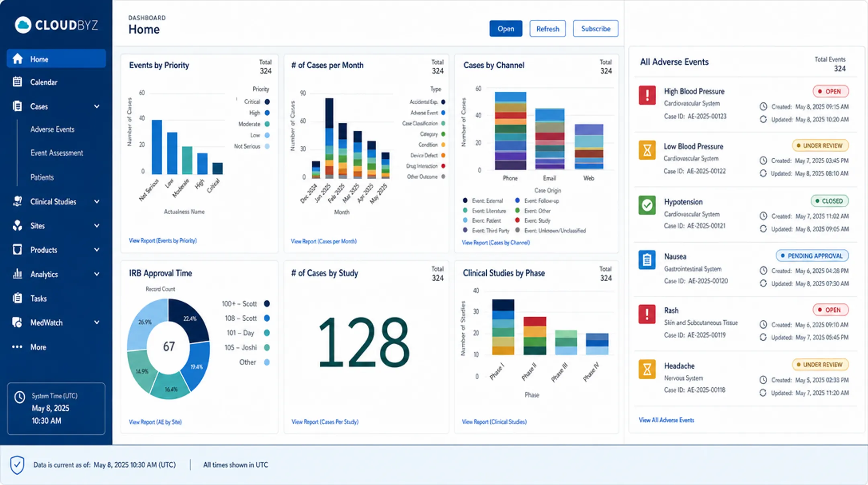Viewport: 868px width, 485px height.
Task: Click the hourglass icon for Headache
Action: pos(647,369)
